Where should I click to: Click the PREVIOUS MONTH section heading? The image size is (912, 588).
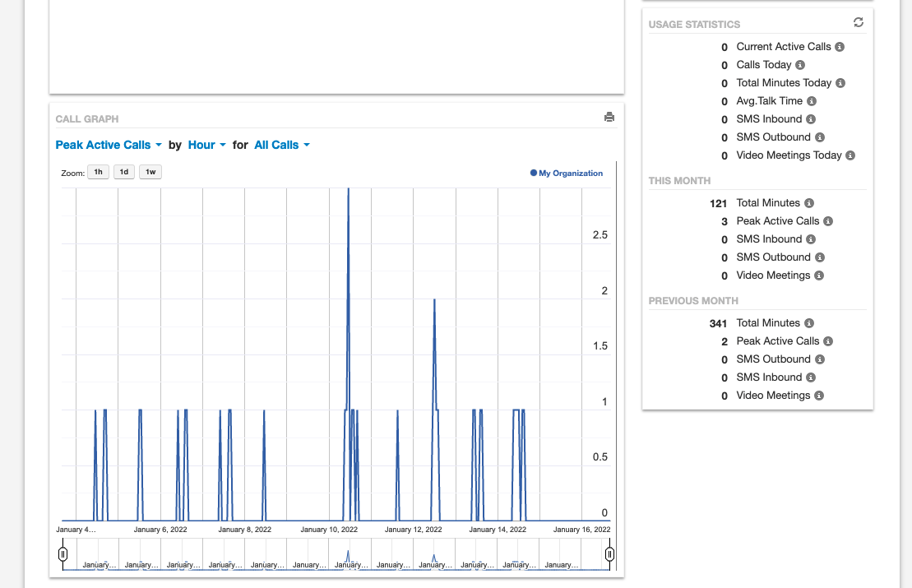point(693,301)
